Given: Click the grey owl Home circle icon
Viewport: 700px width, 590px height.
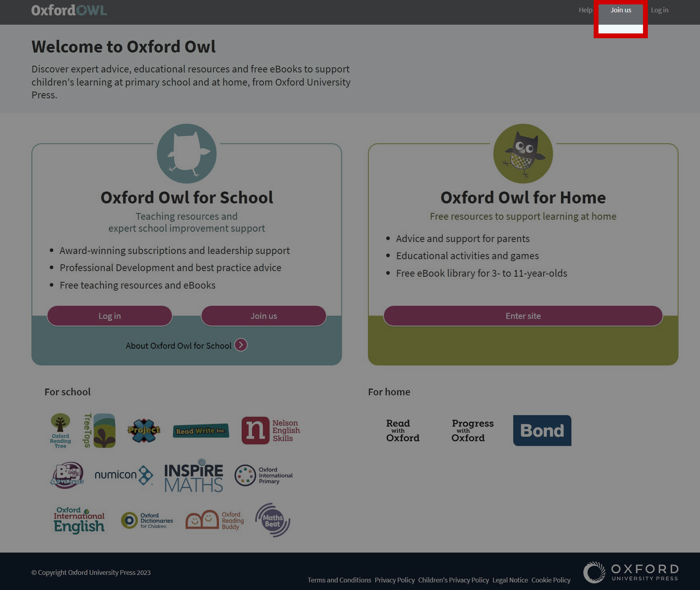Looking at the screenshot, I should tap(523, 154).
